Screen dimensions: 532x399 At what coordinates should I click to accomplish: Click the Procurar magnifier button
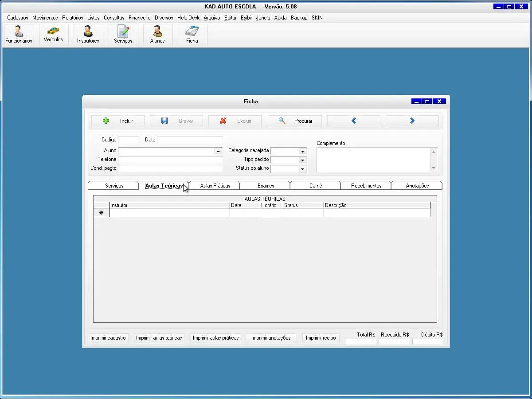coord(295,121)
